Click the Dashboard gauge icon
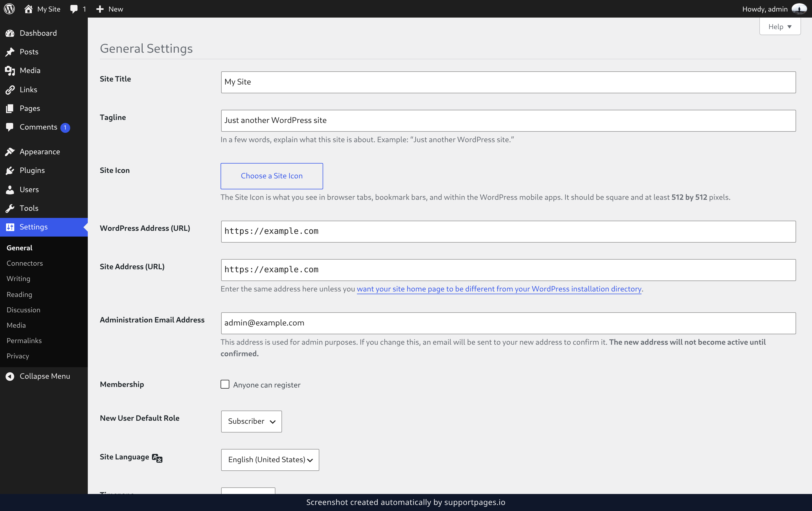 click(x=10, y=33)
